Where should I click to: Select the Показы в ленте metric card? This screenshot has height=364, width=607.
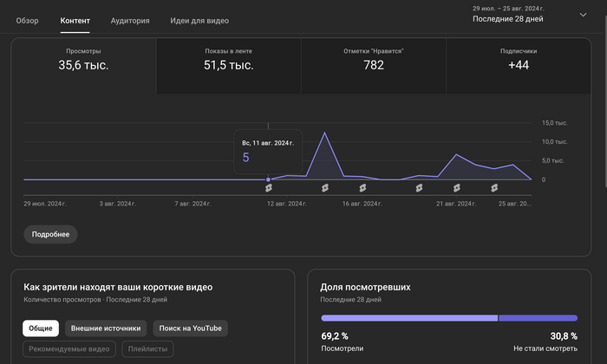229,59
